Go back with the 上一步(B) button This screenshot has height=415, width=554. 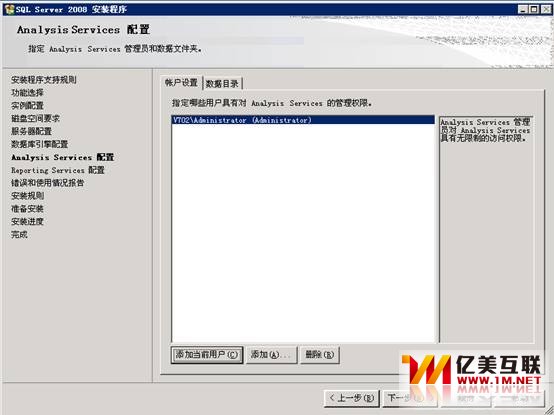352,398
